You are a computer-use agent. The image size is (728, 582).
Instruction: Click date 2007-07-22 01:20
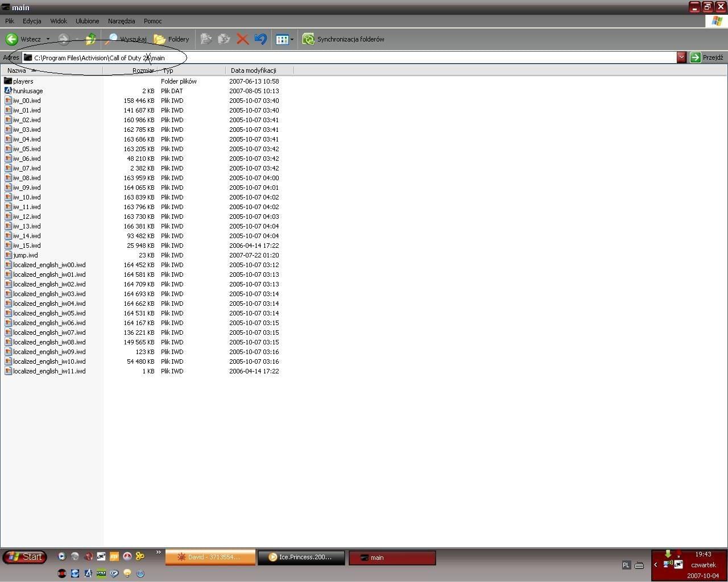click(x=254, y=255)
